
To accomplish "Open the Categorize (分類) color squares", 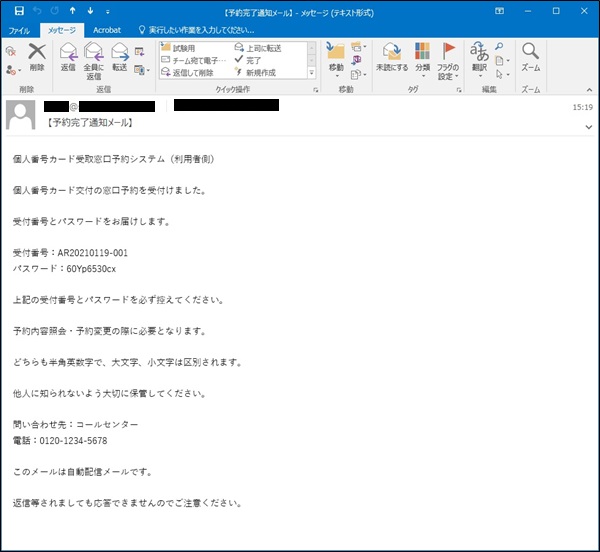I will (x=422, y=56).
